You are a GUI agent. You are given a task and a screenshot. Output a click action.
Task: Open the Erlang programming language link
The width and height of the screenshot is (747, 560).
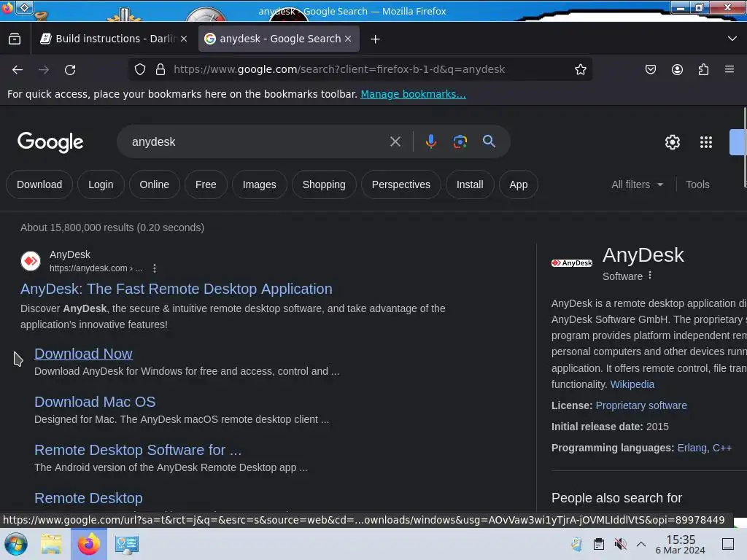[x=692, y=448]
